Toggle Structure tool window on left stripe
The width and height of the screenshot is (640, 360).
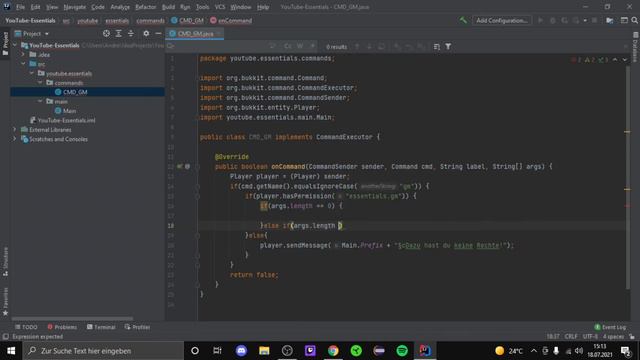point(5,261)
